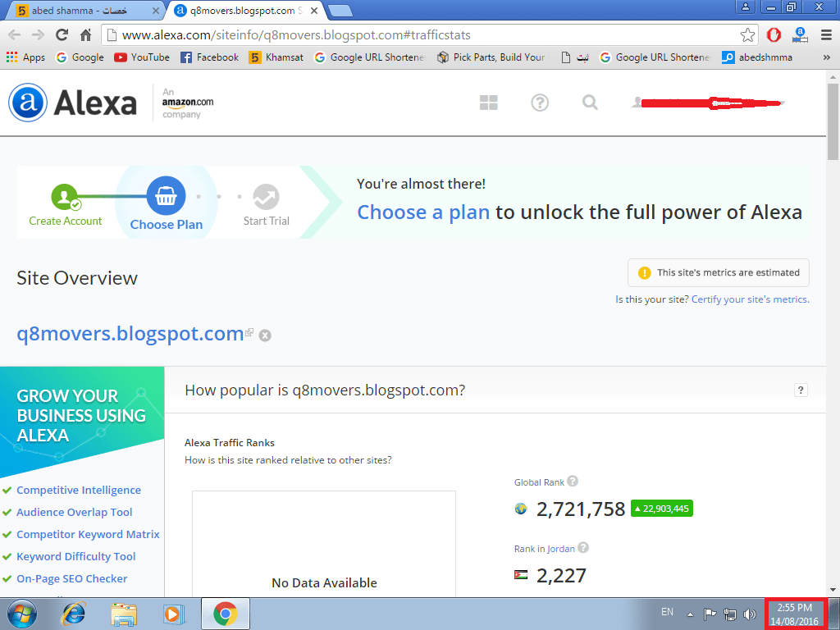Click the browser Back arrow
Image resolution: width=840 pixels, height=630 pixels.
(15, 35)
